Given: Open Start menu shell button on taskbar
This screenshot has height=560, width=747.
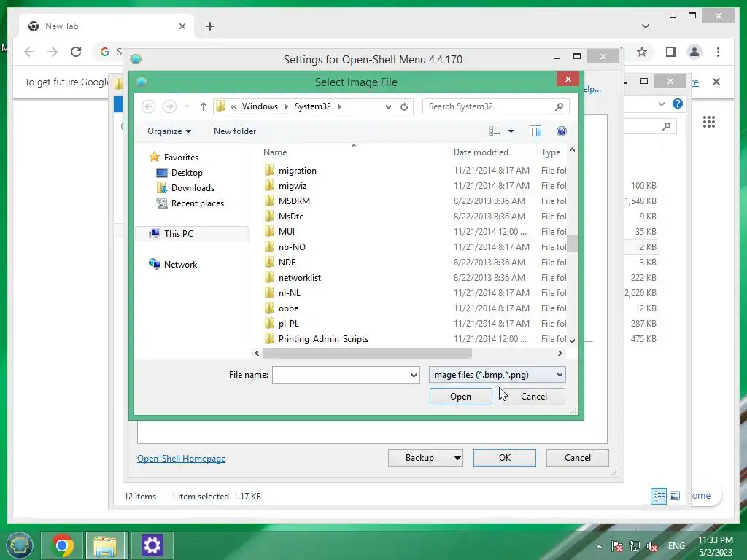Looking at the screenshot, I should (19, 545).
